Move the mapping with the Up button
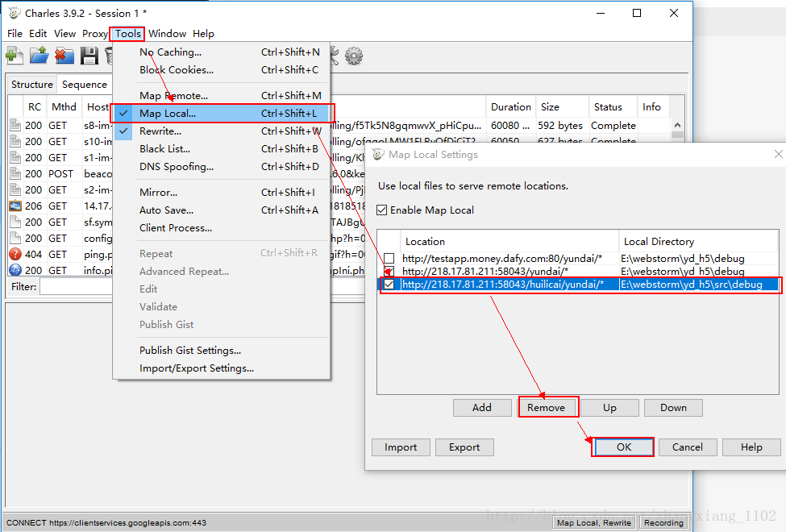 click(609, 408)
